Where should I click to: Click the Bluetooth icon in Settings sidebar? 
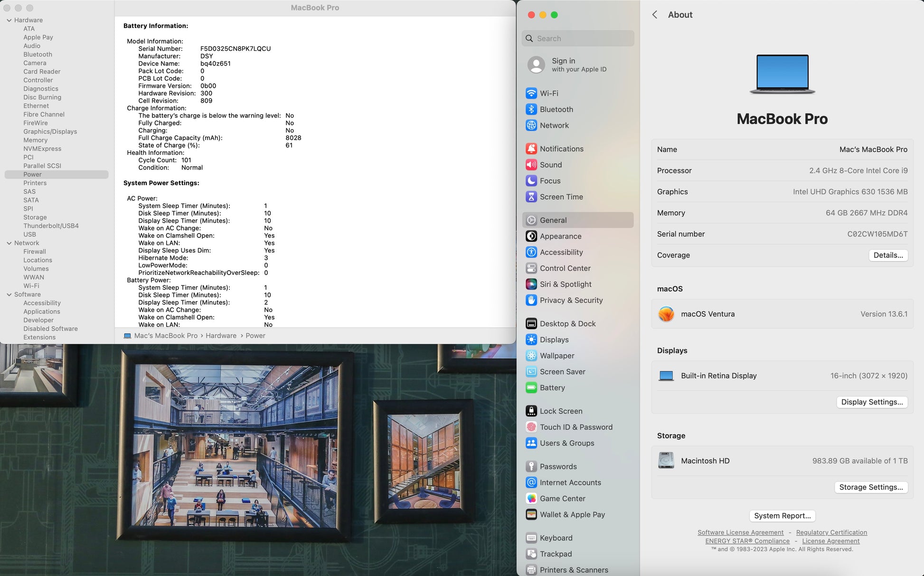tap(531, 109)
